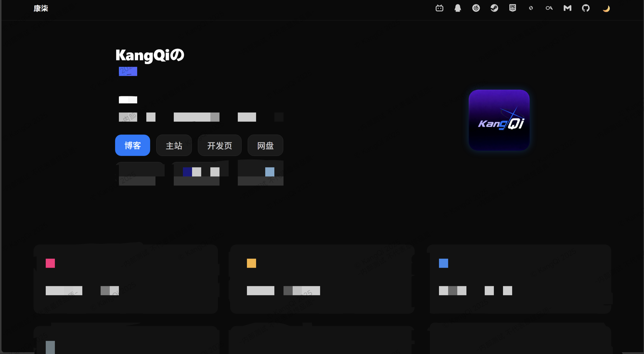
Task: Open the card with yellow icon
Action: pyautogui.click(x=322, y=279)
